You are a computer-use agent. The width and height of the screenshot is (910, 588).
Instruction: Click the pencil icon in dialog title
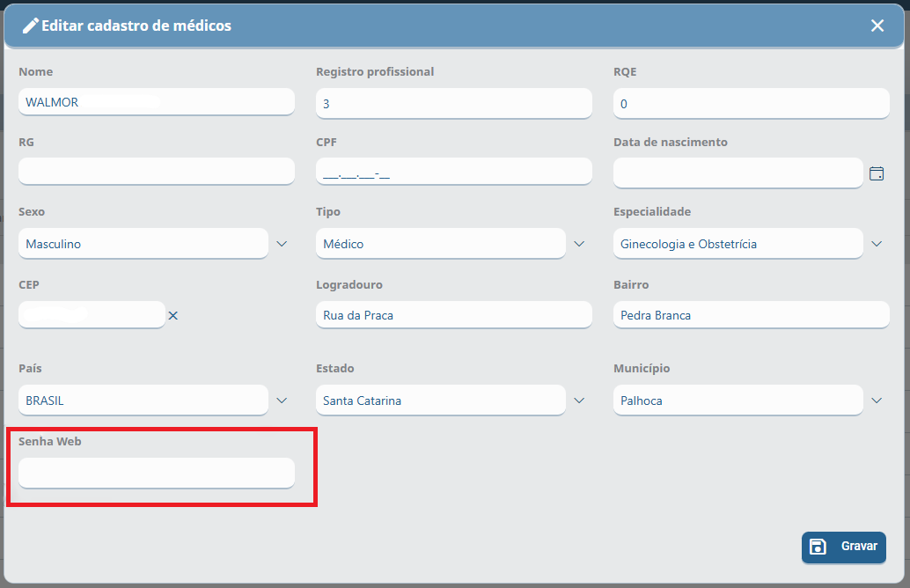point(30,26)
